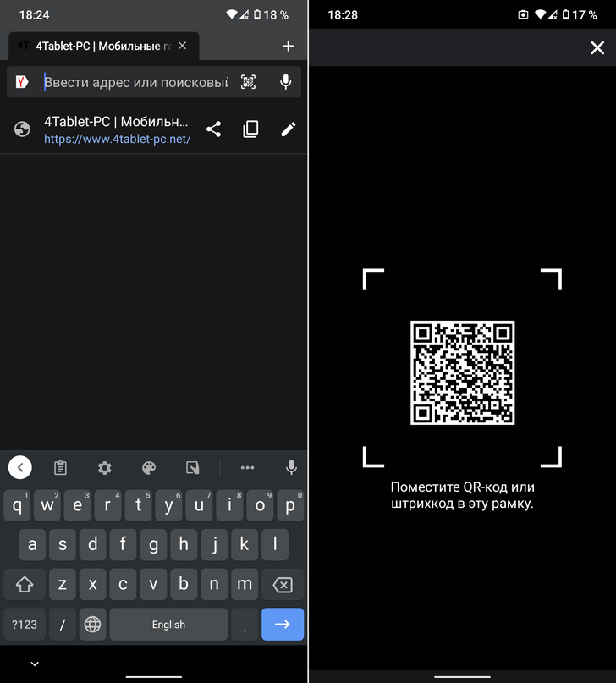The width and height of the screenshot is (616, 683).
Task: Tap the z key
Action: (63, 584)
